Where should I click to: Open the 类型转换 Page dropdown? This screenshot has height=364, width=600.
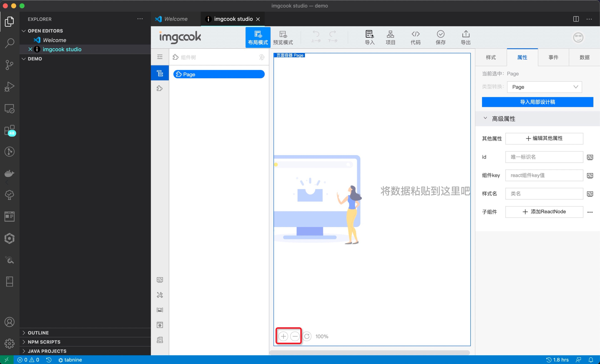pos(544,87)
